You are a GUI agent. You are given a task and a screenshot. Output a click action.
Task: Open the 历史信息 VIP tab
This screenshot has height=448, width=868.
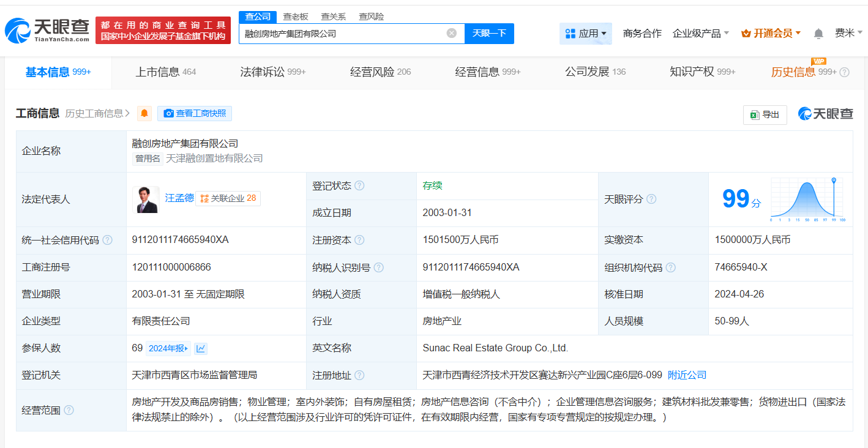[x=804, y=72]
